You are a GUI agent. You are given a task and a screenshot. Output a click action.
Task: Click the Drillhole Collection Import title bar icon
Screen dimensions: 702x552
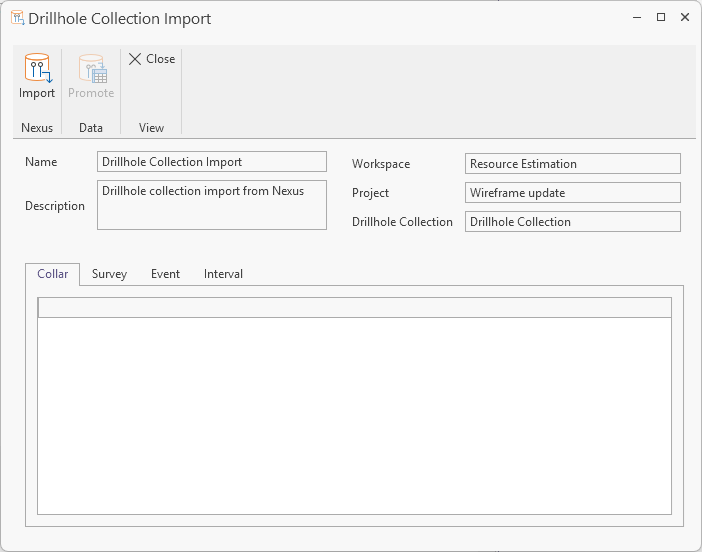coord(17,18)
